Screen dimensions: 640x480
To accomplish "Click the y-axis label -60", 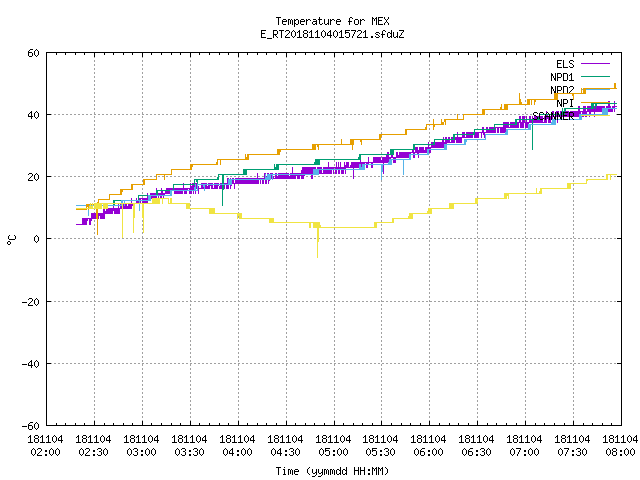I will (x=31, y=426).
